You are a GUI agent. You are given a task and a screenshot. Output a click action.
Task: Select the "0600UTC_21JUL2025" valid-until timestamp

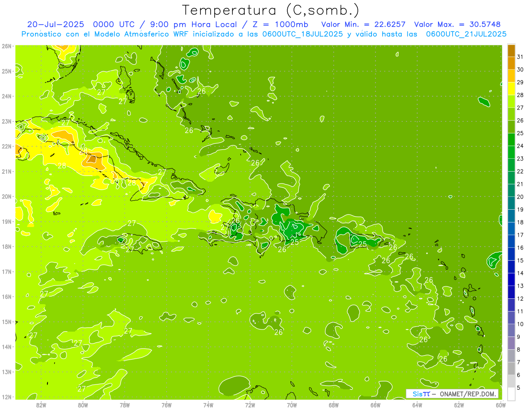tap(466, 34)
